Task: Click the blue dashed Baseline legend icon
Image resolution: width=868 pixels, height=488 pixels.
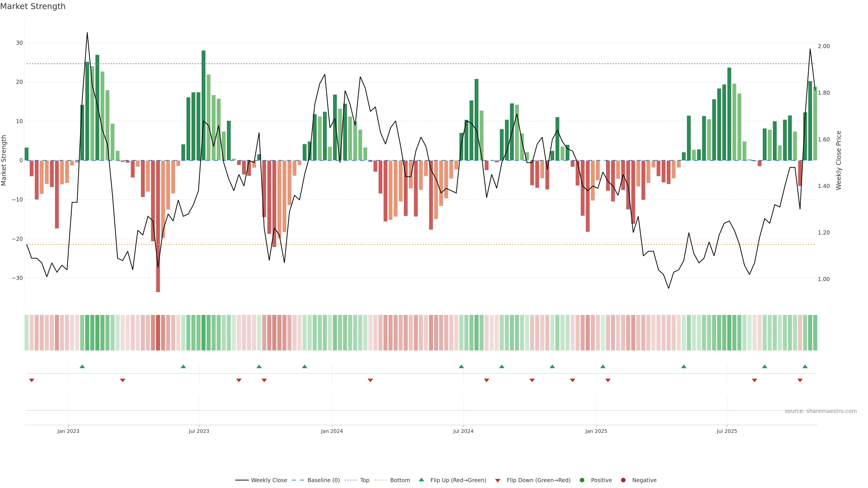Action: click(x=297, y=480)
